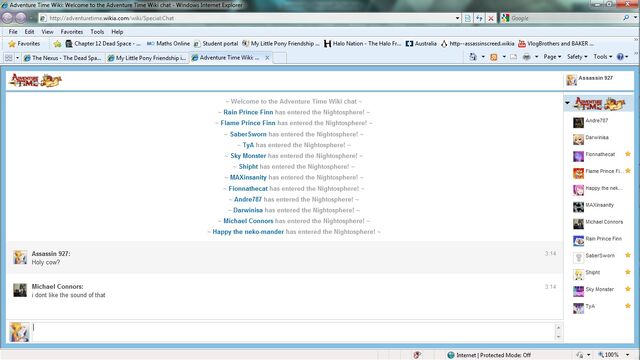
Task: Click Rain Prince Finn link in chat log
Action: click(248, 112)
